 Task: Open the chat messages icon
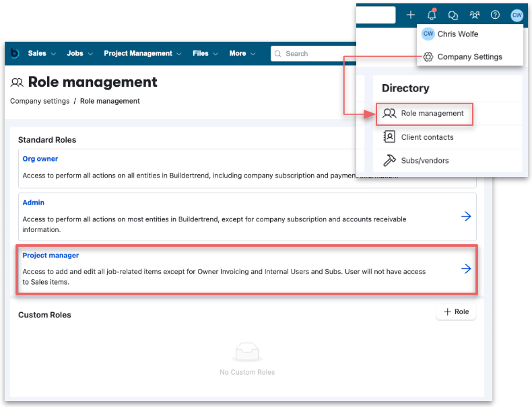click(453, 15)
